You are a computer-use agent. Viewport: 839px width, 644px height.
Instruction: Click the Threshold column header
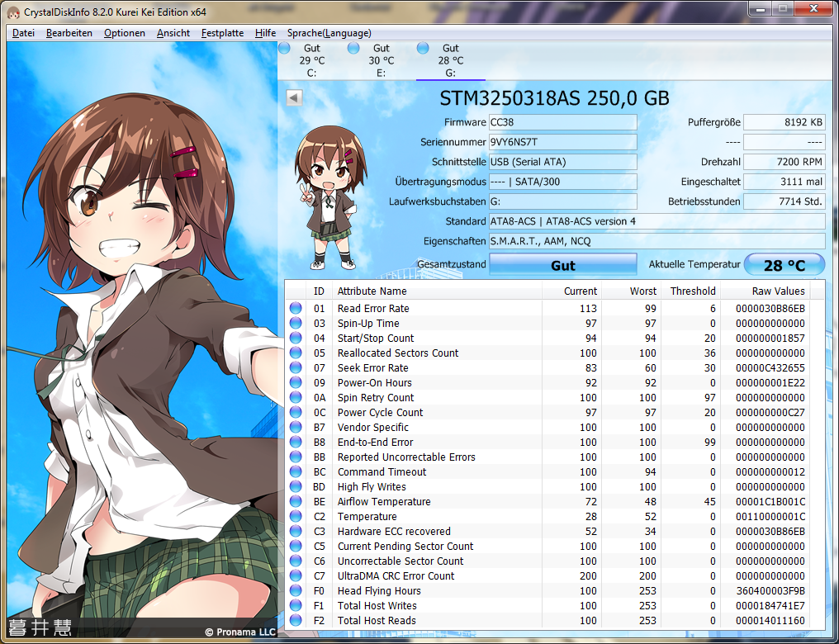click(x=691, y=291)
